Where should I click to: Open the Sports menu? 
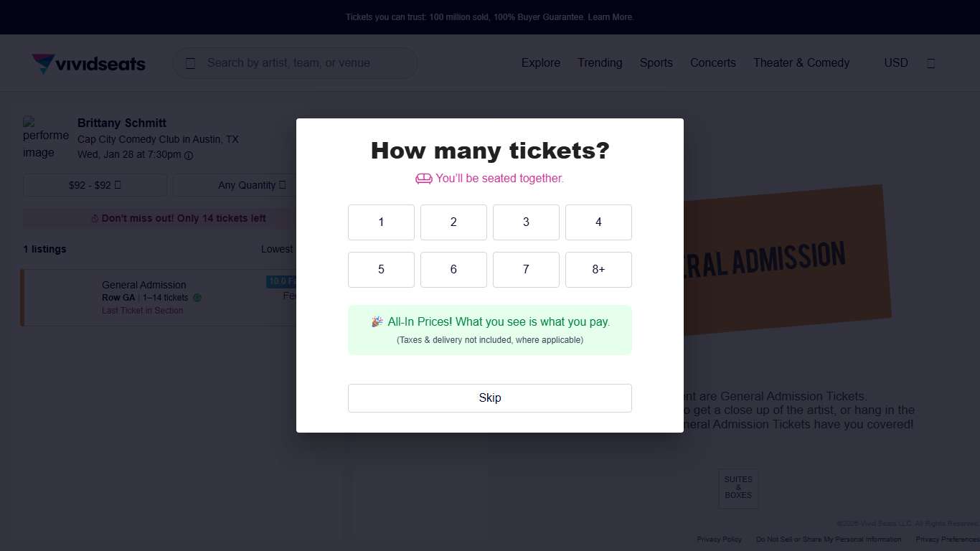click(656, 63)
